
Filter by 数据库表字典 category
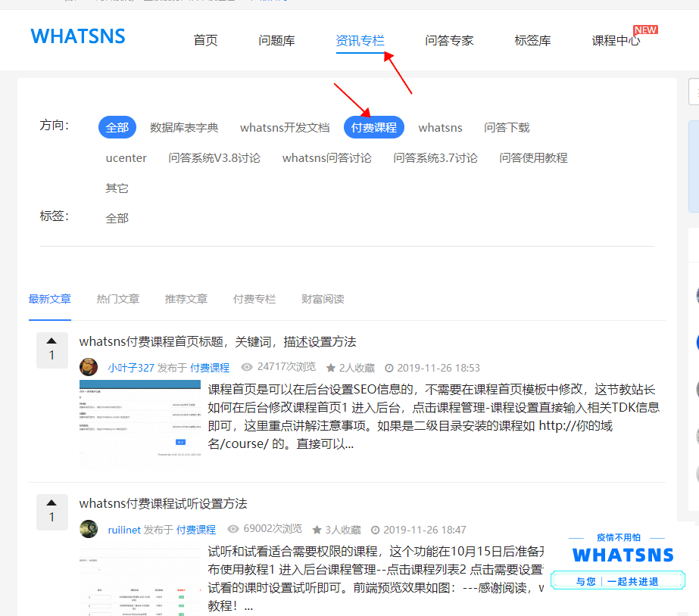tap(184, 127)
